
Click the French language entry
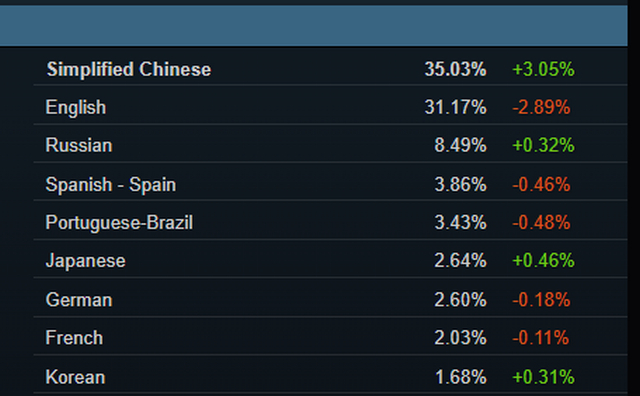point(74,338)
